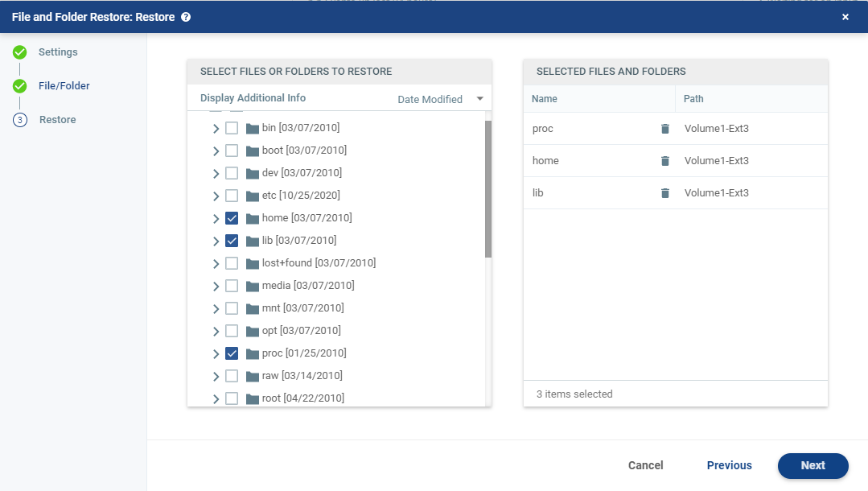Screen dimensions: 868x491
Task: Expand the root folder
Action: pos(216,399)
